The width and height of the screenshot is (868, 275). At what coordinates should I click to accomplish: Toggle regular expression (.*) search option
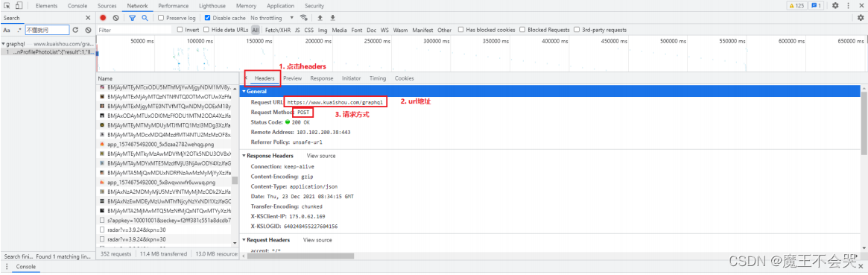(19, 30)
